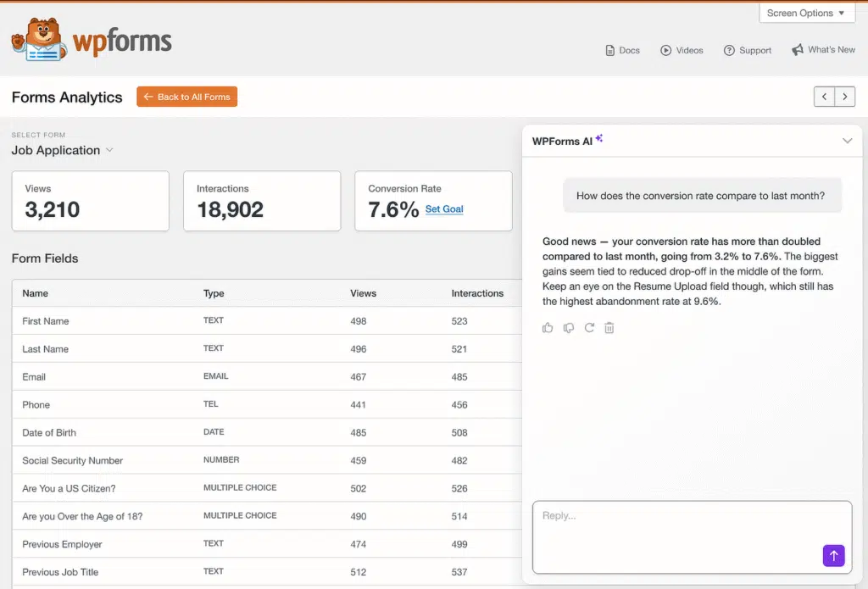Click the Name column header
Screen dimensions: 868x589
coord(35,293)
